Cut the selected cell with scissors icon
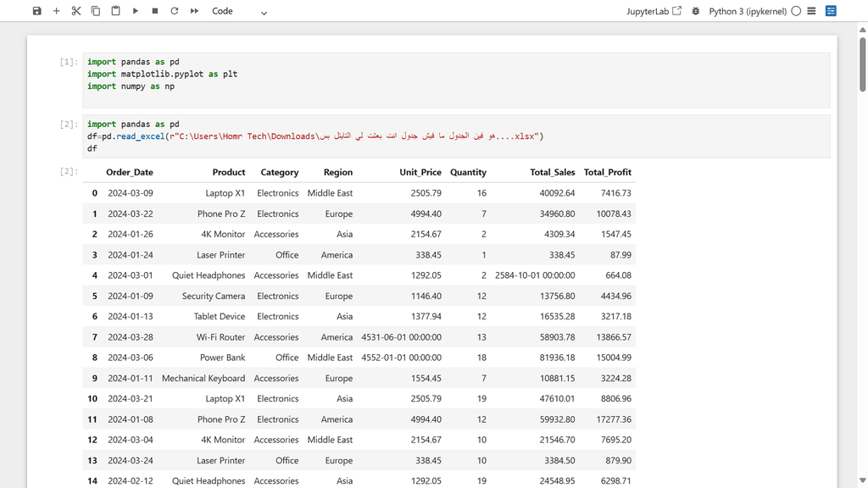Screen dimensions: 868x488 (x=76, y=11)
